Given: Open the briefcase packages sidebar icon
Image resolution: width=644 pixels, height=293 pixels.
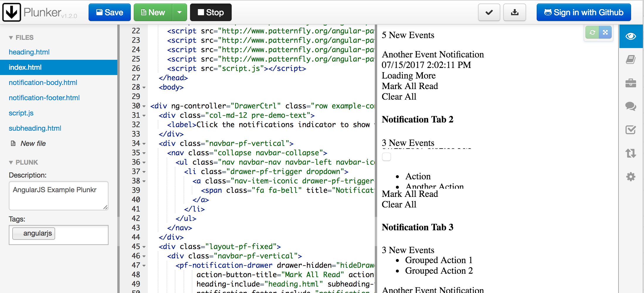Looking at the screenshot, I should coord(631,83).
